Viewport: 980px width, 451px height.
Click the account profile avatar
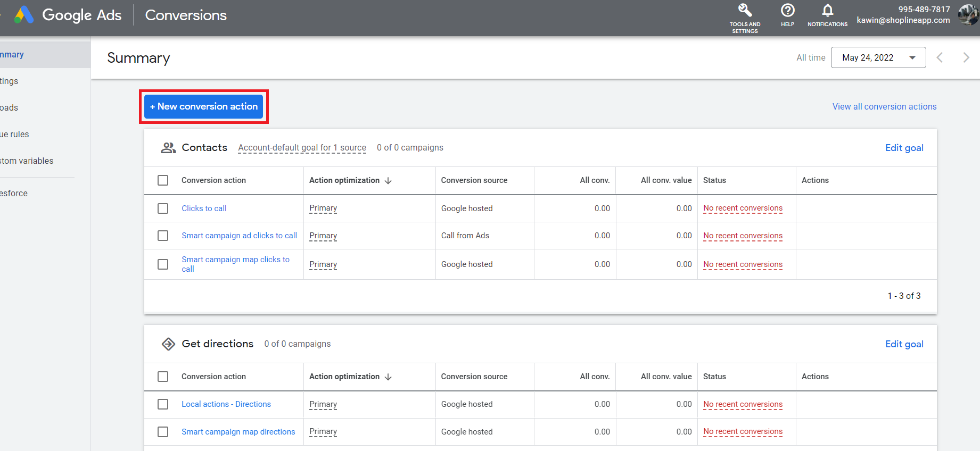click(968, 15)
